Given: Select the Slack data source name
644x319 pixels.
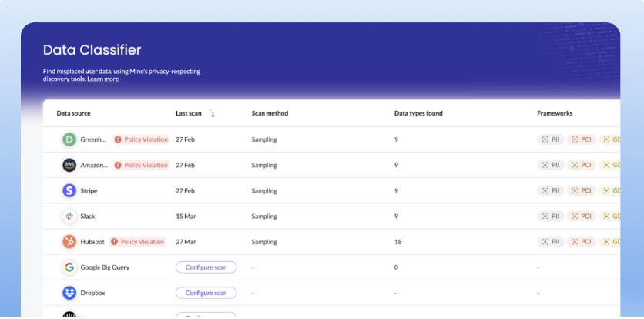Looking at the screenshot, I should tap(88, 217).
